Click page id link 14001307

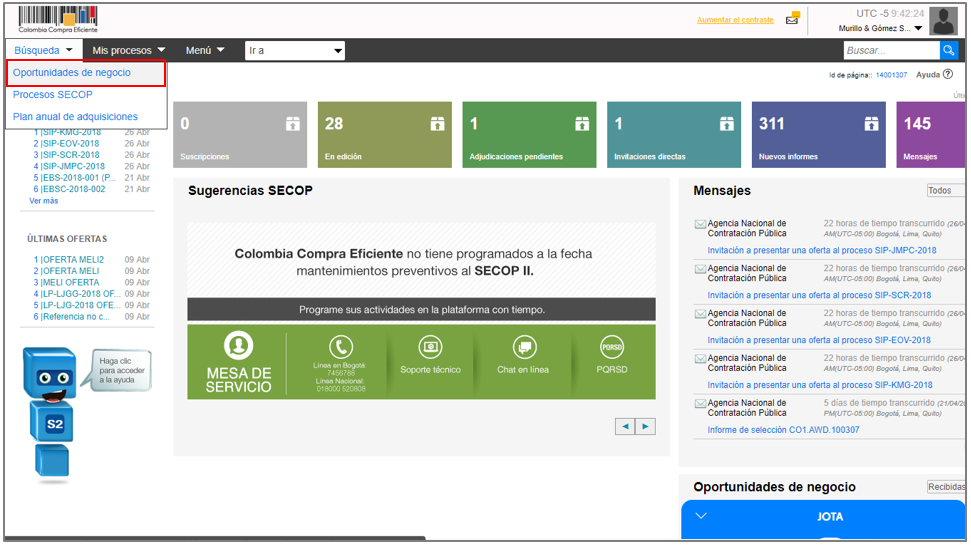point(891,75)
